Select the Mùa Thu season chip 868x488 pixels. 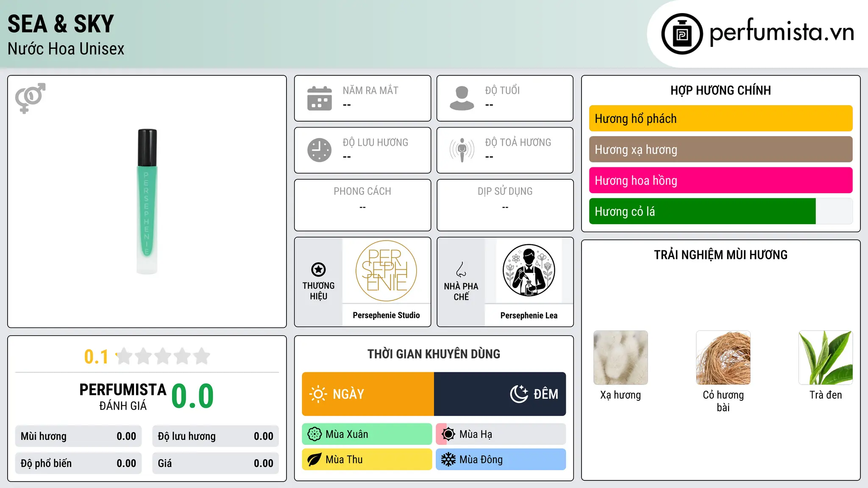tap(367, 460)
